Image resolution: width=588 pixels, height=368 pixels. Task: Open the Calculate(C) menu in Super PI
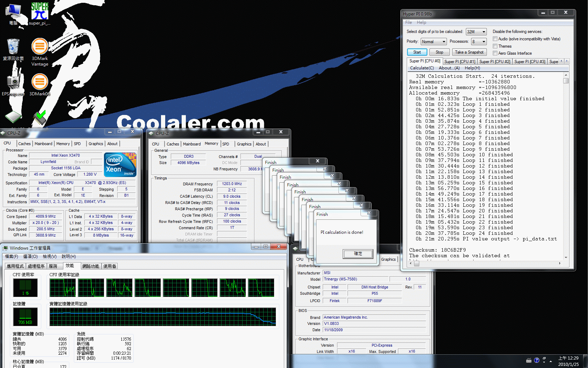click(x=422, y=68)
